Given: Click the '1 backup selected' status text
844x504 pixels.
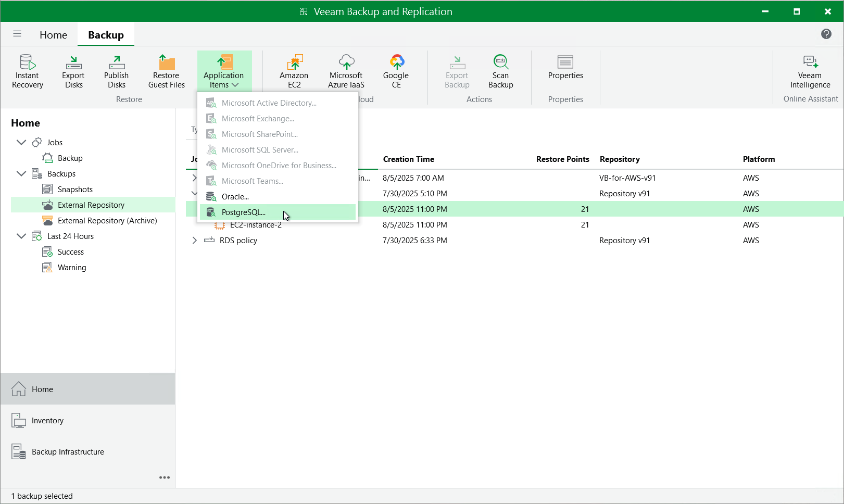Looking at the screenshot, I should (x=42, y=496).
